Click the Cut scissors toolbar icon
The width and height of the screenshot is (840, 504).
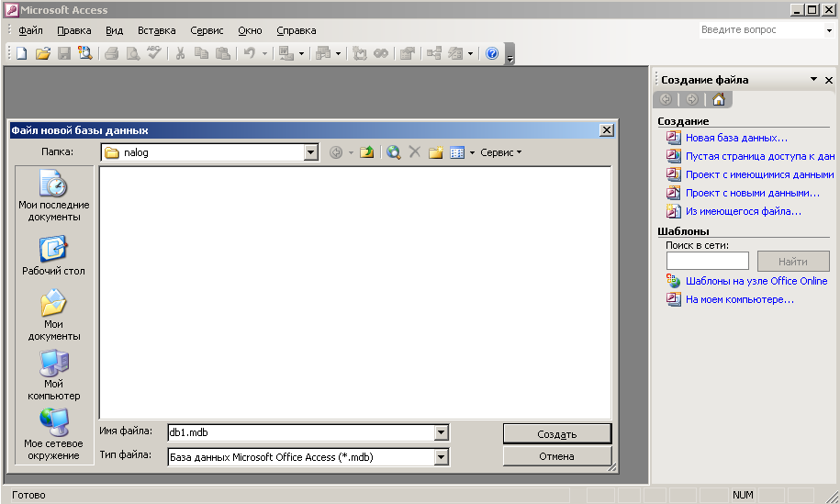[x=180, y=53]
